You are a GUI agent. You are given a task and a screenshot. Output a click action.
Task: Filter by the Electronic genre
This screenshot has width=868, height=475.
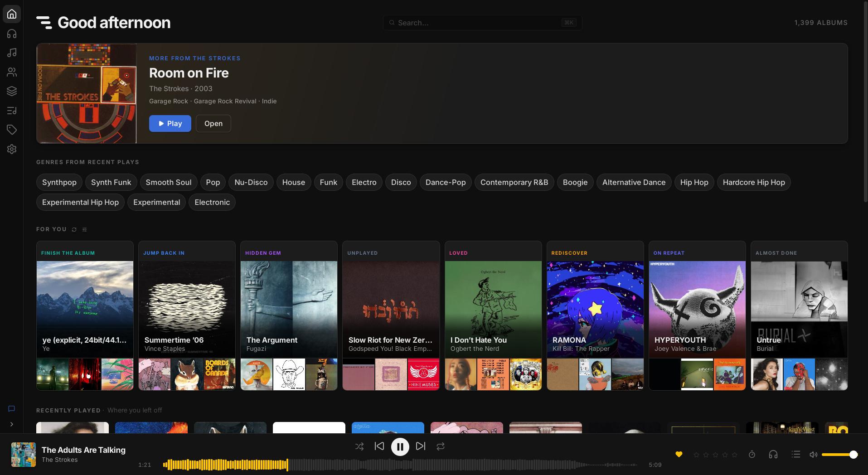212,202
